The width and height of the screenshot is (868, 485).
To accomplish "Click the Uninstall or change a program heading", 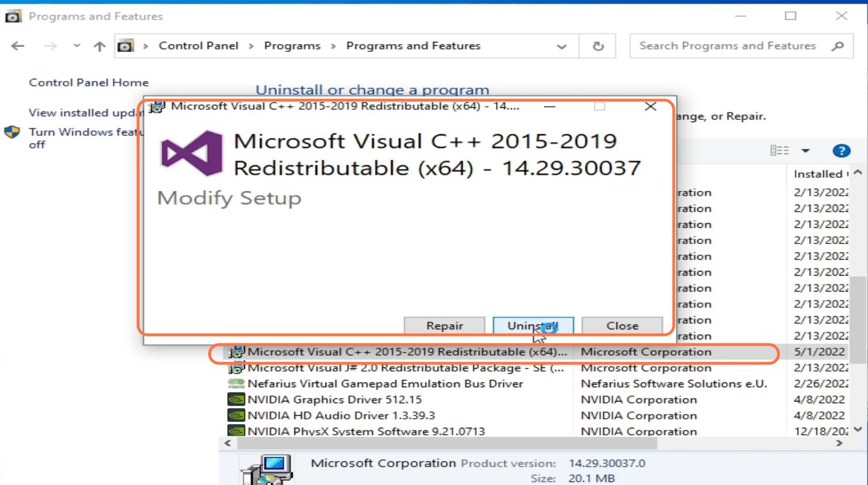I will point(373,90).
